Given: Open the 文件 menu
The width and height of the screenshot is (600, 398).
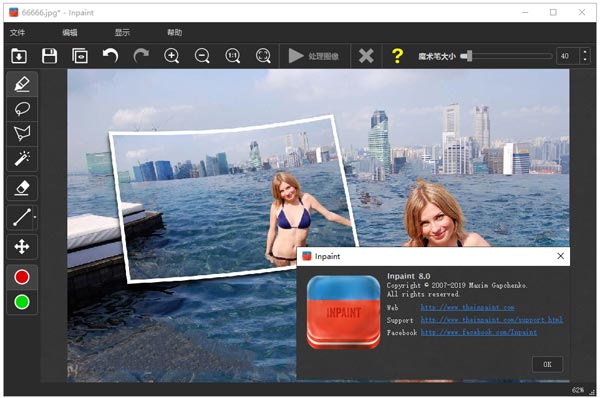Looking at the screenshot, I should click(17, 33).
